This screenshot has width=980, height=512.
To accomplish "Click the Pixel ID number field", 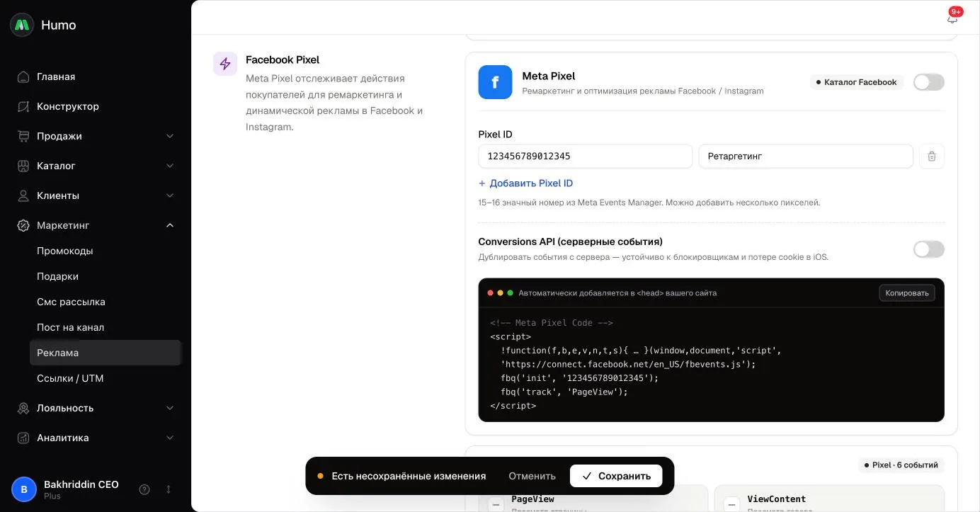I will [x=586, y=157].
